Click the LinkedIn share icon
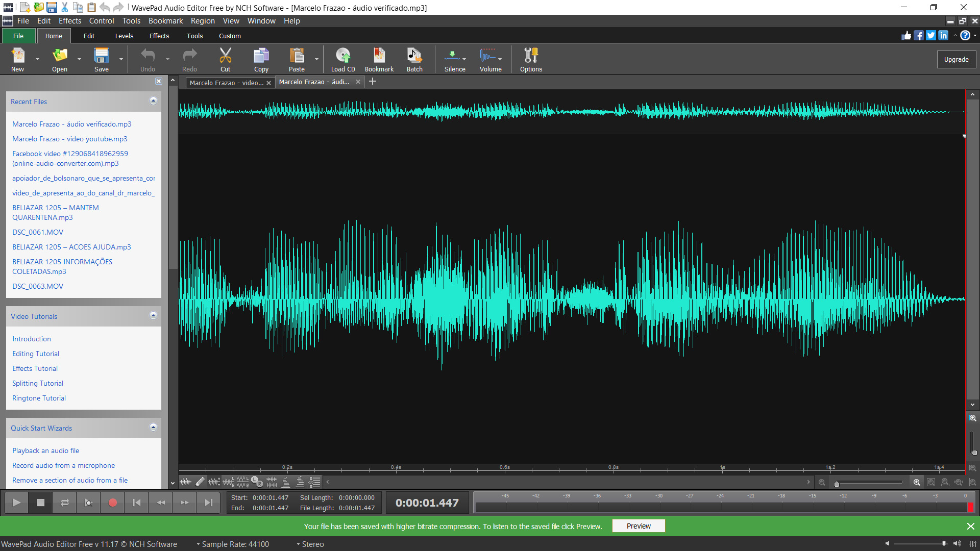The width and height of the screenshot is (980, 551). coord(943,35)
